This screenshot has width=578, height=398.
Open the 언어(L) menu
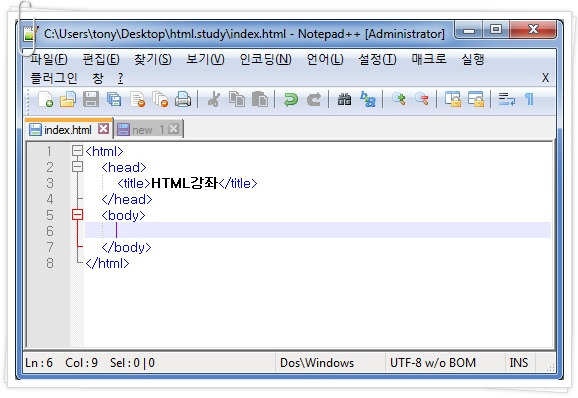coord(325,59)
